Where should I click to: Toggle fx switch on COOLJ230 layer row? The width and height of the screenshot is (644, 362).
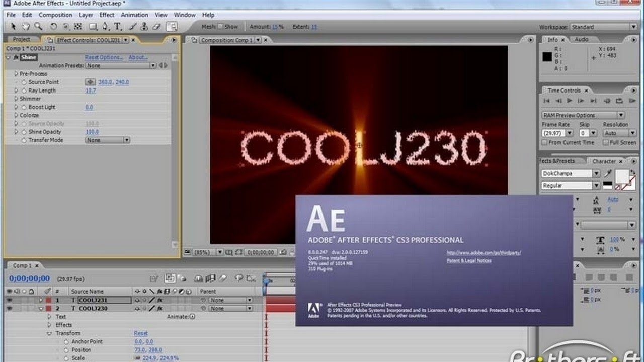pyautogui.click(x=159, y=308)
